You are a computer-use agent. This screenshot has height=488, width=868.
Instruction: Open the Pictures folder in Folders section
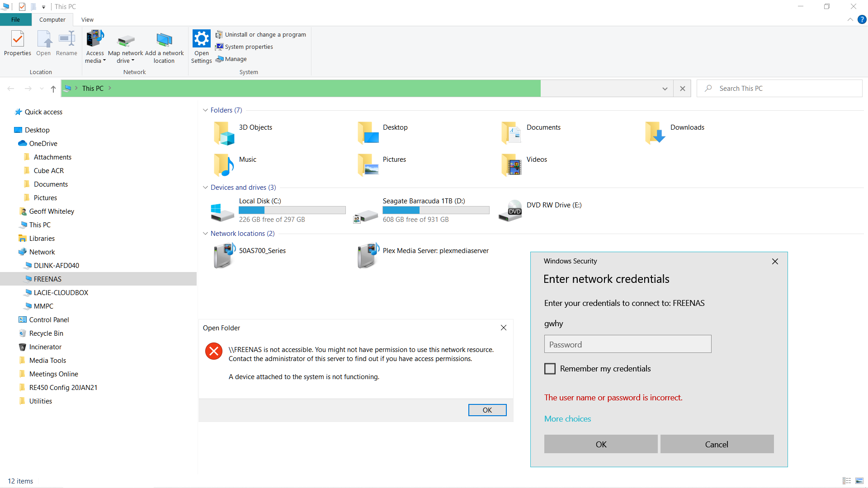coord(382,165)
